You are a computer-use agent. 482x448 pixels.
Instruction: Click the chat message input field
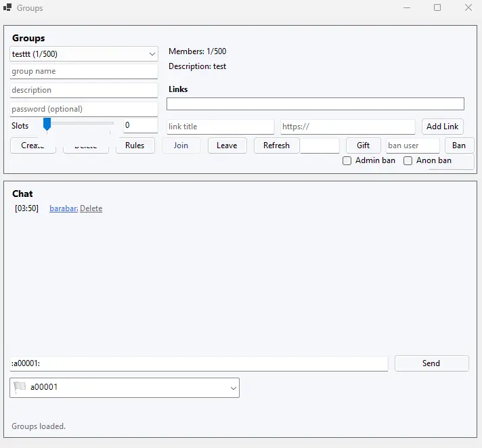199,363
